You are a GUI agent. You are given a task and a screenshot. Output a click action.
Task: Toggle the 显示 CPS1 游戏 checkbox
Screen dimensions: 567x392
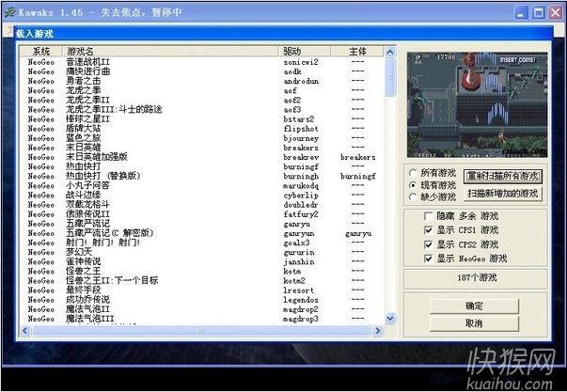coord(429,229)
